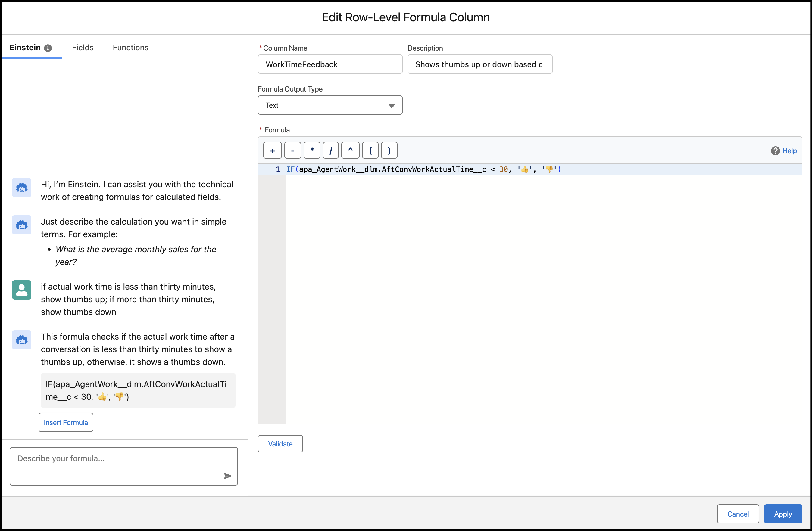Insert an opening parenthesis using the toolbar icon
This screenshot has height=531, width=812.
pyautogui.click(x=370, y=150)
